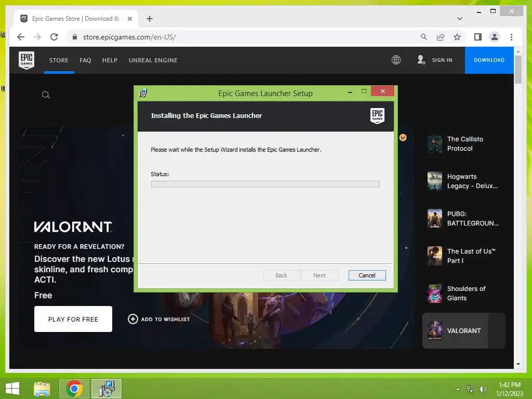Show hidden tray icons arrow
This screenshot has height=399, width=532.
click(458, 389)
